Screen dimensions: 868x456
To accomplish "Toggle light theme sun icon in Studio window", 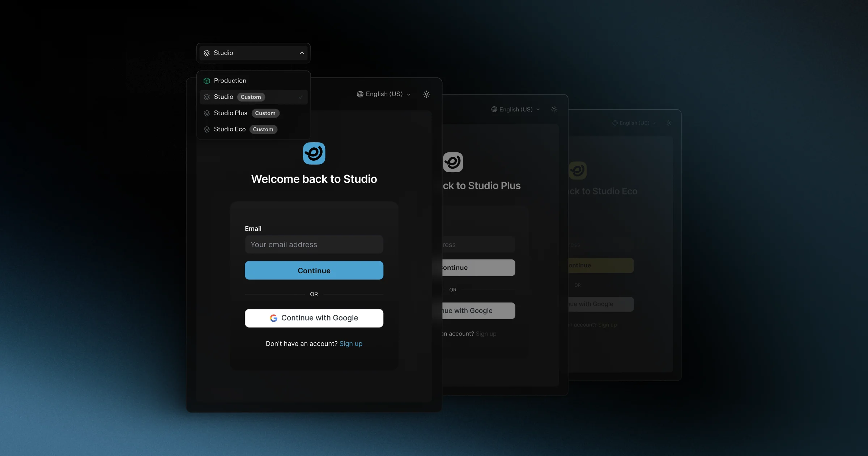I will coord(426,94).
